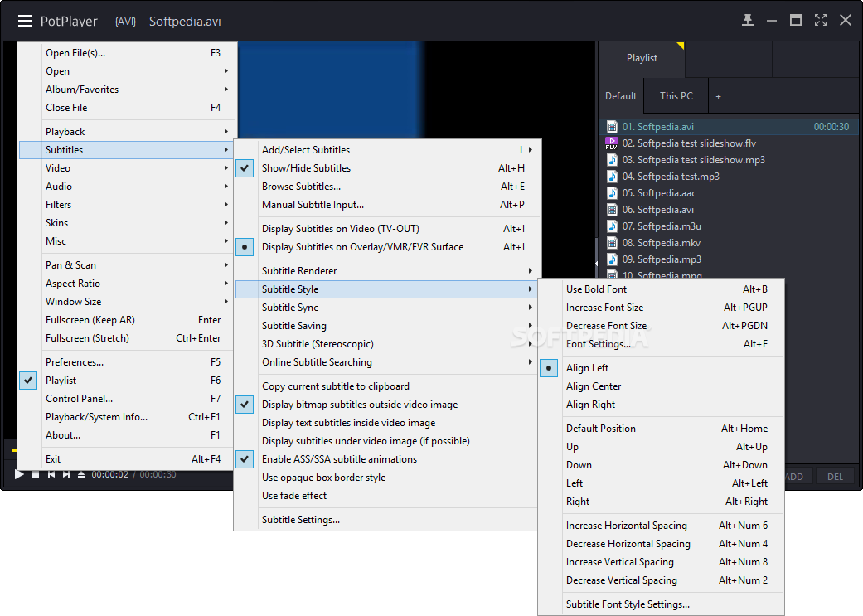Select 02. Softpedia test slideshow.flv in playlist
863x616 pixels.
(x=730, y=143)
